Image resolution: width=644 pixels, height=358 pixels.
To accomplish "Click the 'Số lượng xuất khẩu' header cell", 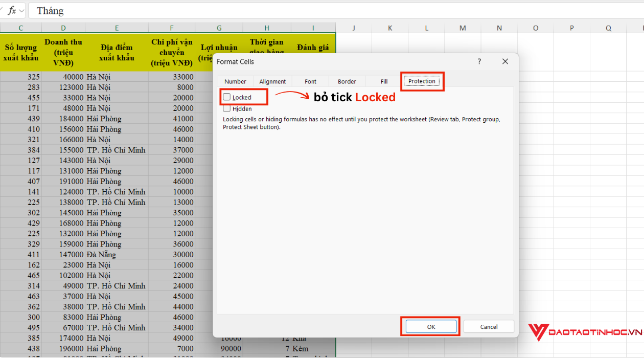I will [21, 52].
